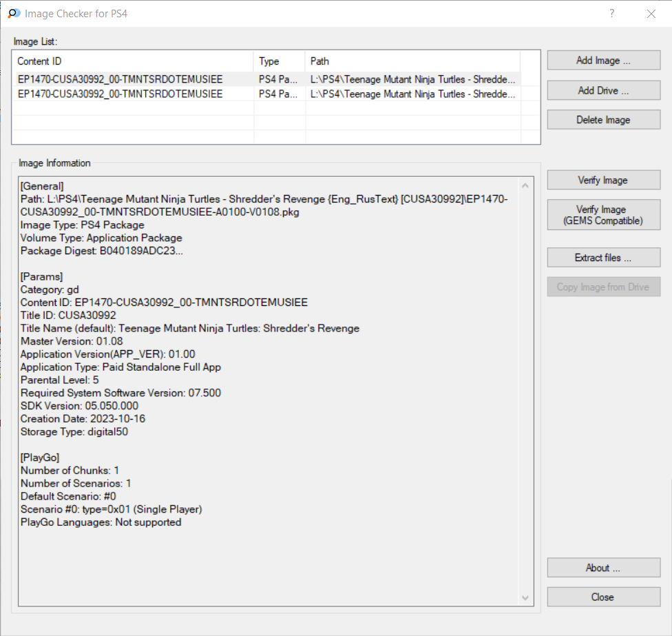The height and width of the screenshot is (636, 672).
Task: Click the Image Checker magnifier app icon
Action: click(14, 14)
